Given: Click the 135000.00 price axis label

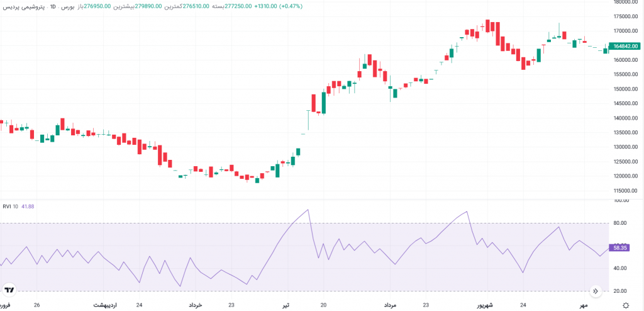Looking at the screenshot, I should pos(625,132).
